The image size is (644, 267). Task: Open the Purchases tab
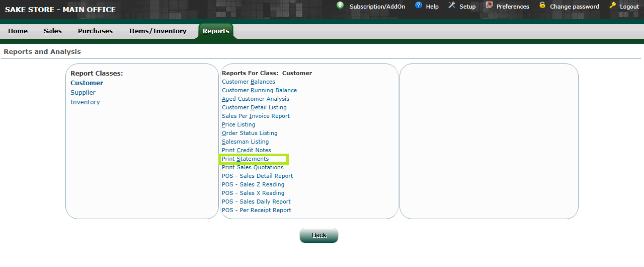click(x=95, y=31)
